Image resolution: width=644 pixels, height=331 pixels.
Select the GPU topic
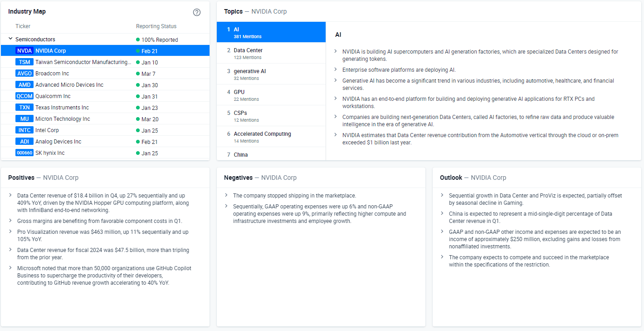pos(271,95)
